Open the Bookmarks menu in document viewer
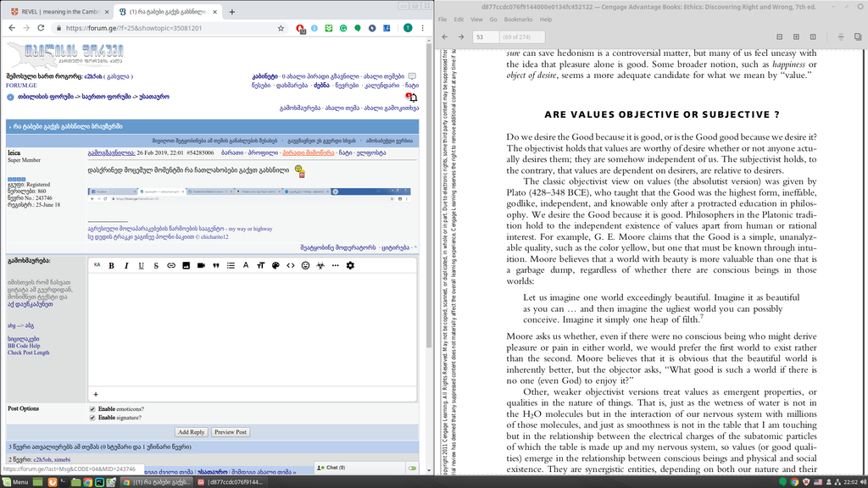This screenshot has height=488, width=868. [x=518, y=19]
